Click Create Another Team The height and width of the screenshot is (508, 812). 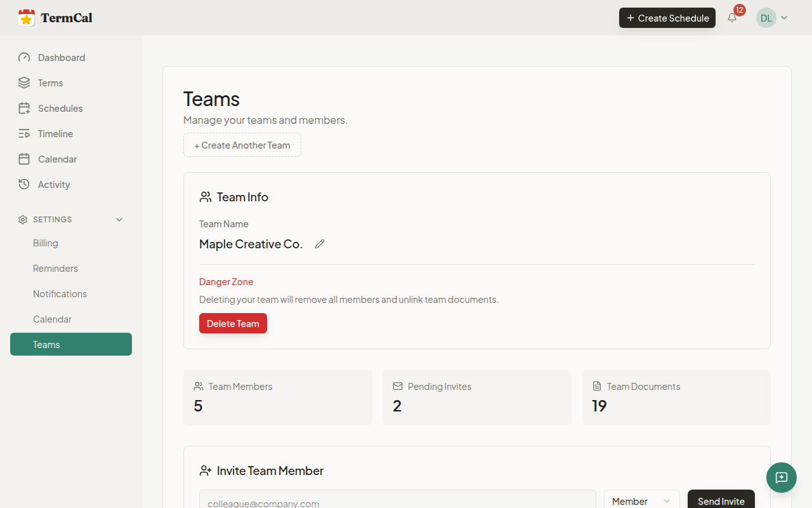tap(242, 145)
